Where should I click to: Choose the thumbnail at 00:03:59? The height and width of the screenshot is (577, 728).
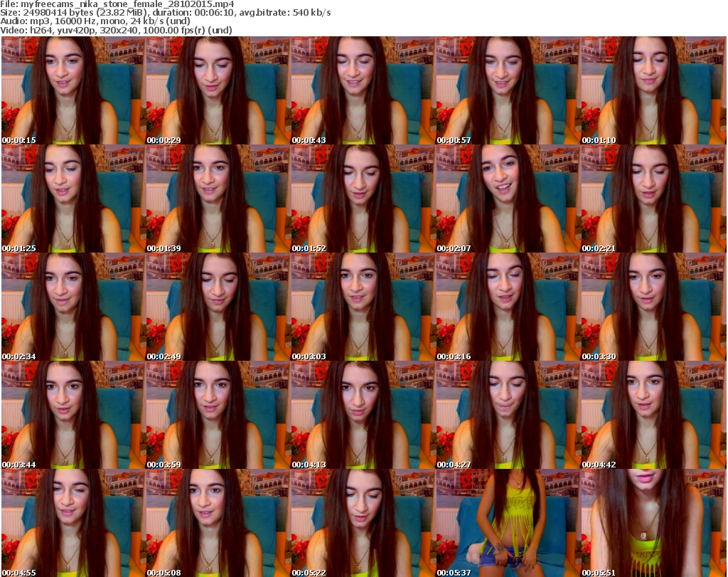[218, 415]
